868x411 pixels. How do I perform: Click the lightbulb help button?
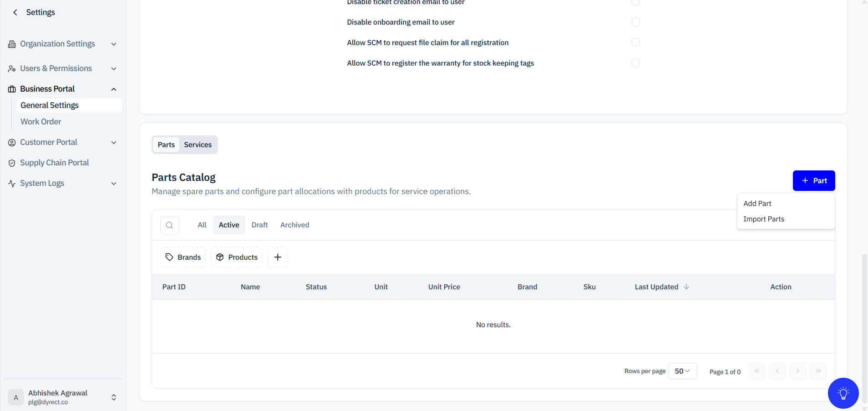[x=843, y=393]
